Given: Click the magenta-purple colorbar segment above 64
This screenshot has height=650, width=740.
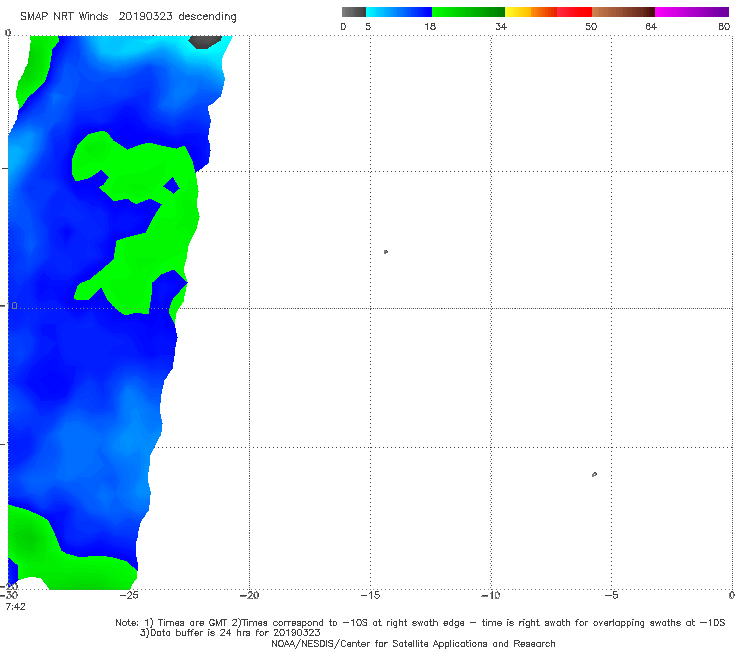Looking at the screenshot, I should [692, 12].
